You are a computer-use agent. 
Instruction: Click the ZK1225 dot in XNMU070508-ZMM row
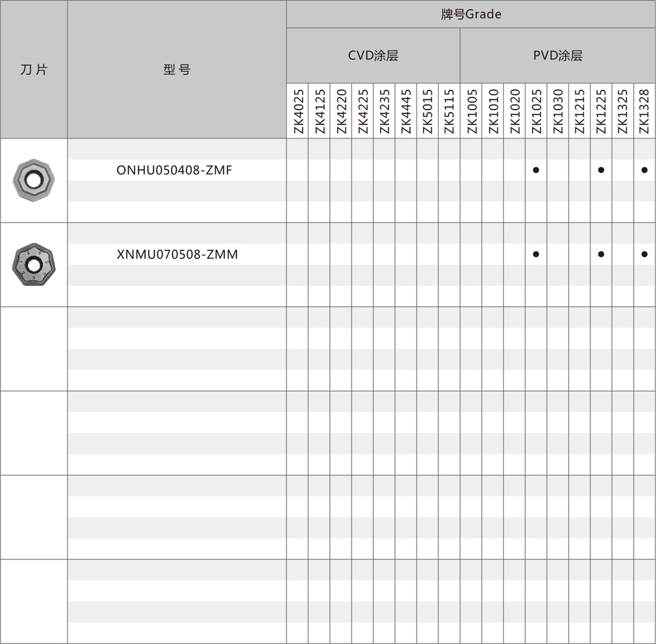pos(601,254)
